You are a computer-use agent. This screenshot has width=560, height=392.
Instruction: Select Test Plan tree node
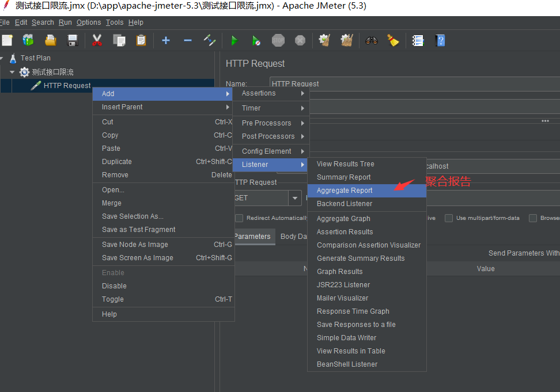coord(35,58)
